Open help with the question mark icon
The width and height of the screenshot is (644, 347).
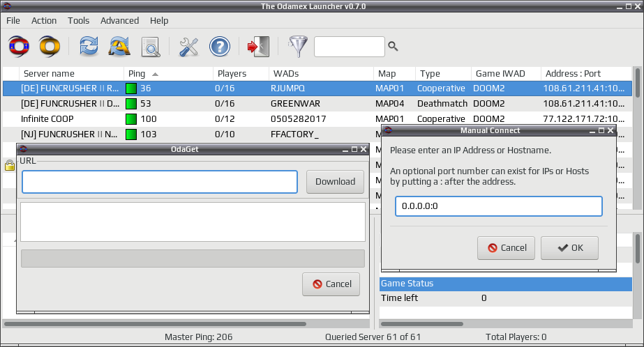[220, 47]
